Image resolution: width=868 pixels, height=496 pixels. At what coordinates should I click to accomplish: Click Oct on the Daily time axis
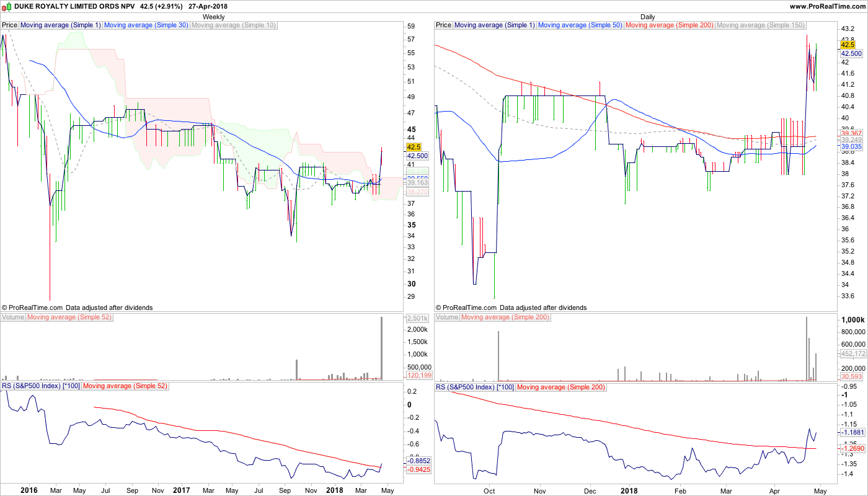tap(490, 490)
